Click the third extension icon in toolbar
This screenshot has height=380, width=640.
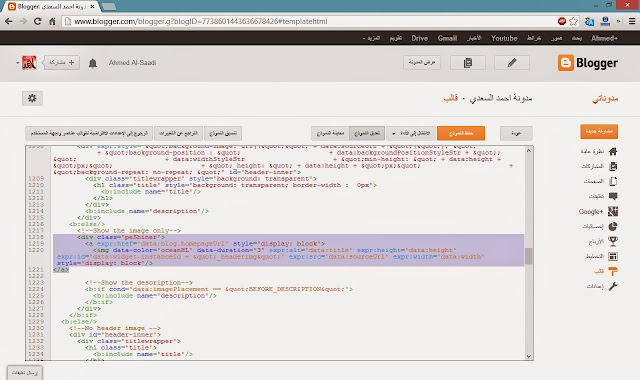[x=605, y=21]
